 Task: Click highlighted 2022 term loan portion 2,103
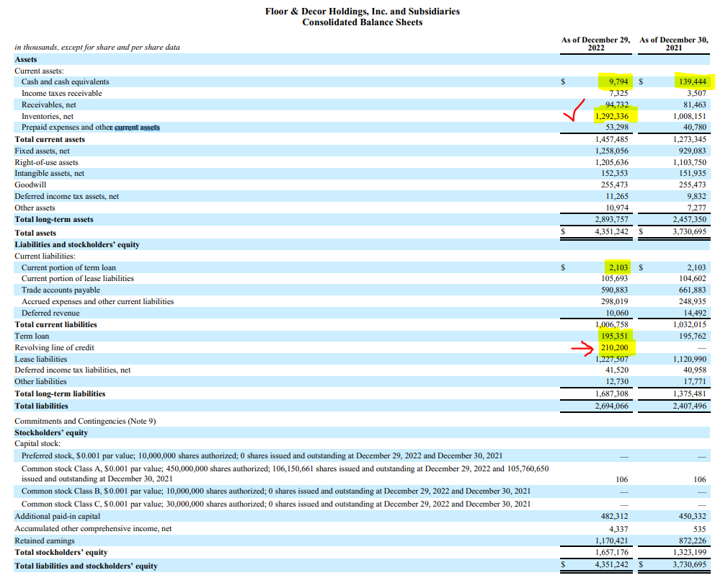[618, 267]
